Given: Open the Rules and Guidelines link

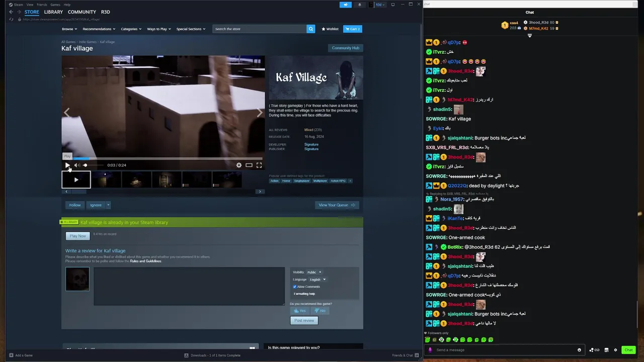Looking at the screenshot, I should (x=145, y=261).
